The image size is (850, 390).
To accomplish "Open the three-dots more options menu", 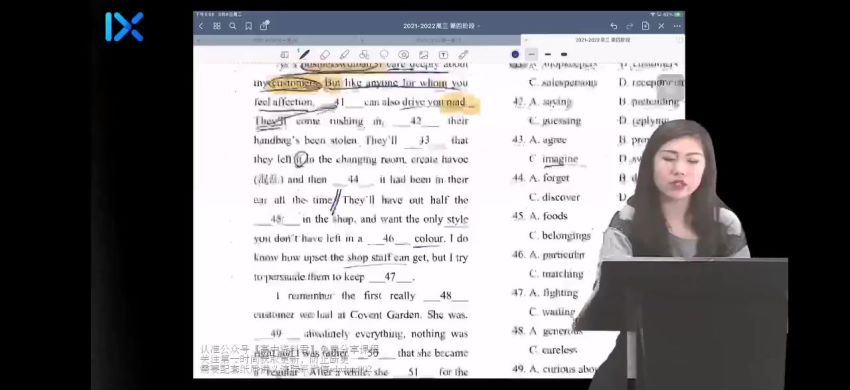I will (x=677, y=26).
